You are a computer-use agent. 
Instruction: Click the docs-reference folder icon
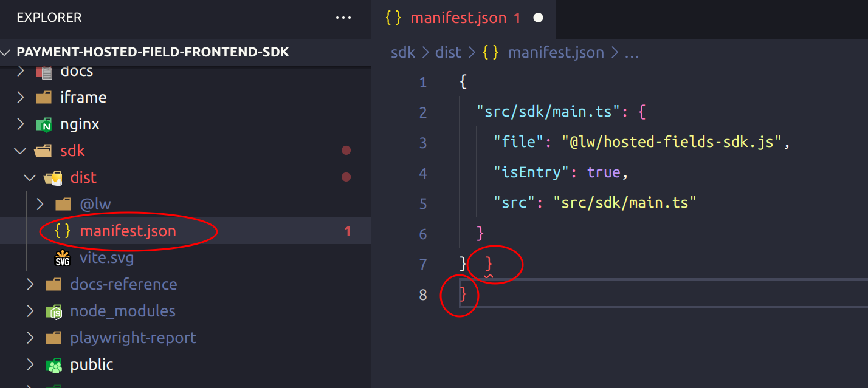tap(53, 285)
